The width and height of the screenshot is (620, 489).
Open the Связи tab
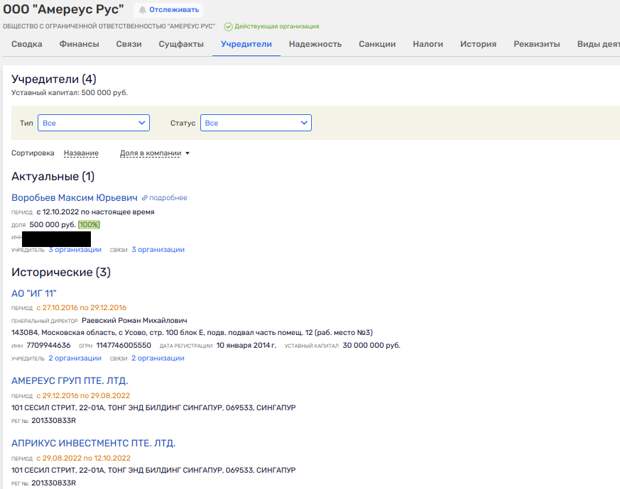click(129, 44)
